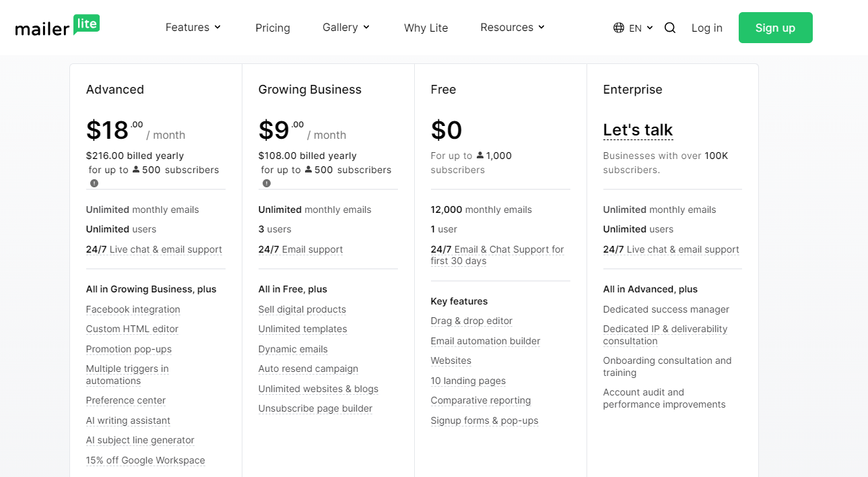Image resolution: width=868 pixels, height=477 pixels.
Task: Click info icon under Growing Business subscribers
Action: point(267,183)
